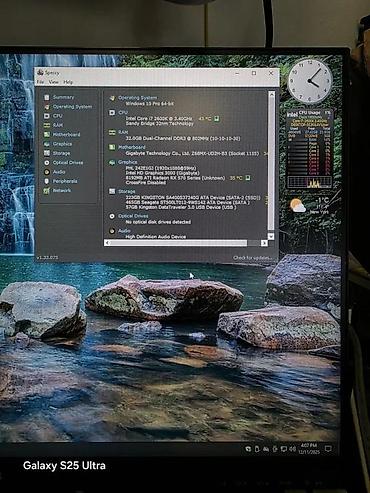The width and height of the screenshot is (370, 493).
Task: Click the CPU Usage desktop gadget
Action: point(309,149)
